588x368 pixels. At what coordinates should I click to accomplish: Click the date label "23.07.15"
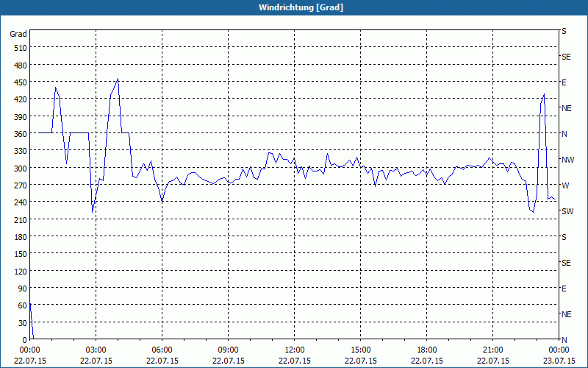[559, 361]
